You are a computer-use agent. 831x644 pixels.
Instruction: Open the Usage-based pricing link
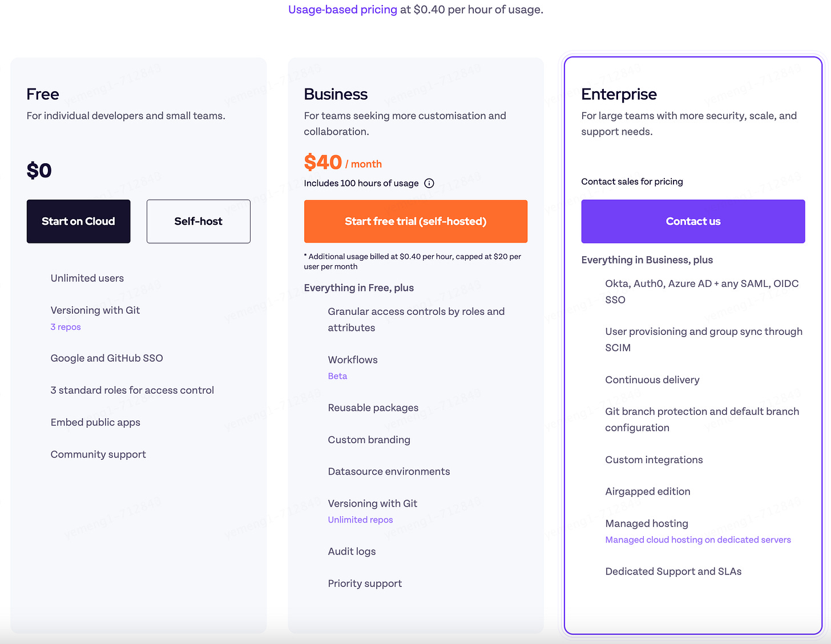coord(342,10)
